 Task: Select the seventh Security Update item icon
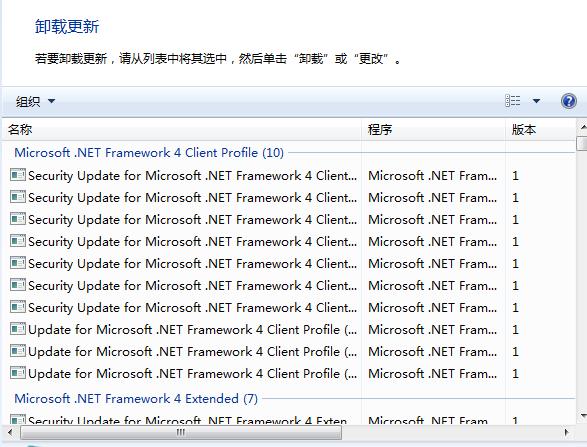tap(18, 307)
